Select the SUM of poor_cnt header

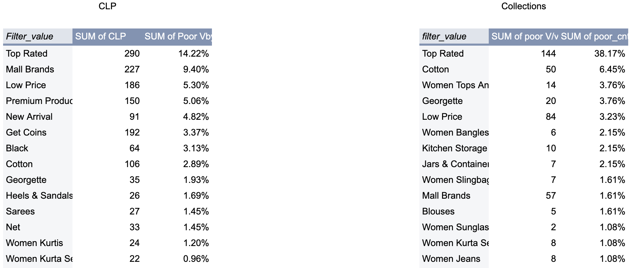[594, 36]
